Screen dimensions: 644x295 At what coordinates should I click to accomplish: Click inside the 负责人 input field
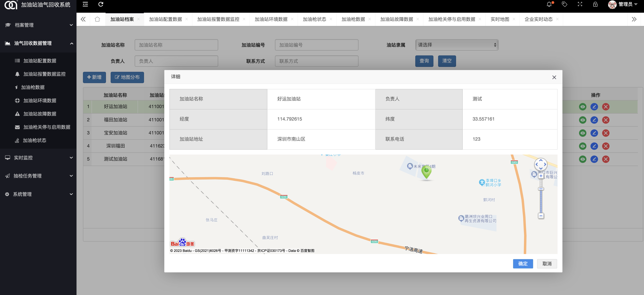[176, 61]
